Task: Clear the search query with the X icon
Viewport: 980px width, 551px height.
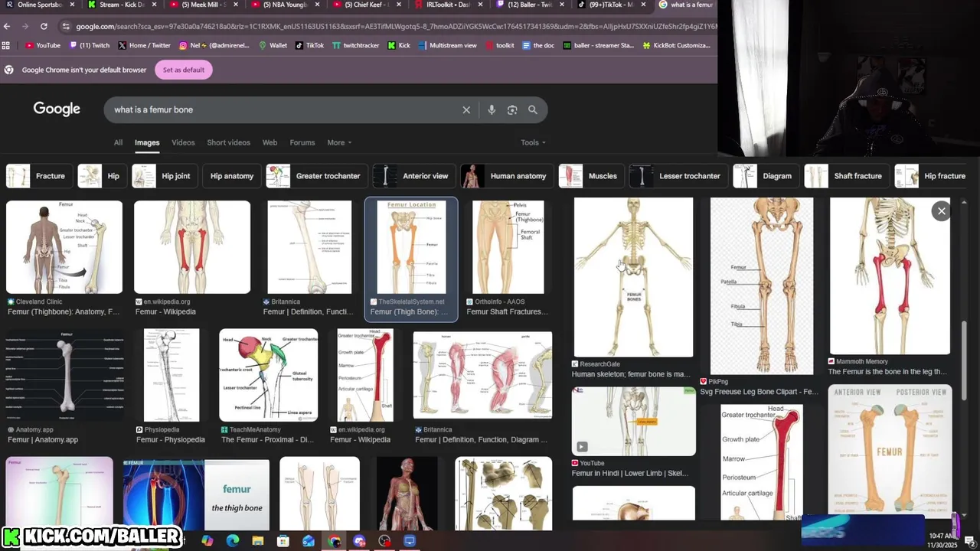Action: coord(466,109)
